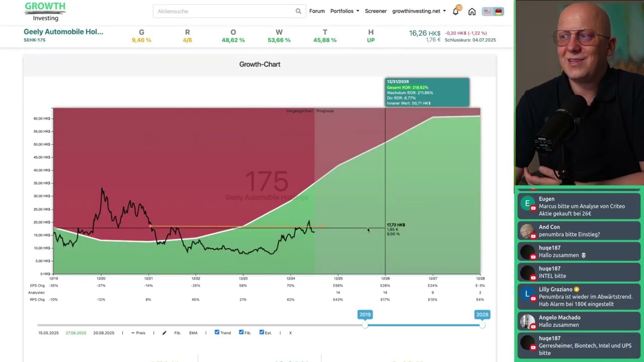The width and height of the screenshot is (644, 362).
Task: Click the R score 4/6
Action: pos(187,40)
